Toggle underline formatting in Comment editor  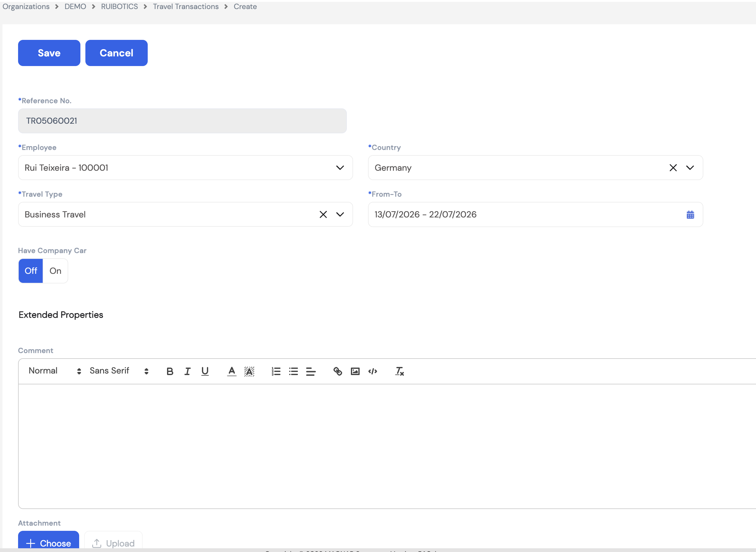205,371
